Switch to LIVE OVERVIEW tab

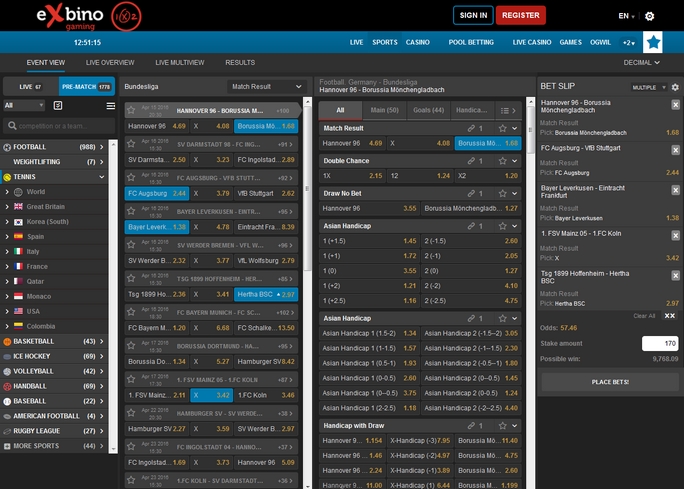pyautogui.click(x=110, y=63)
